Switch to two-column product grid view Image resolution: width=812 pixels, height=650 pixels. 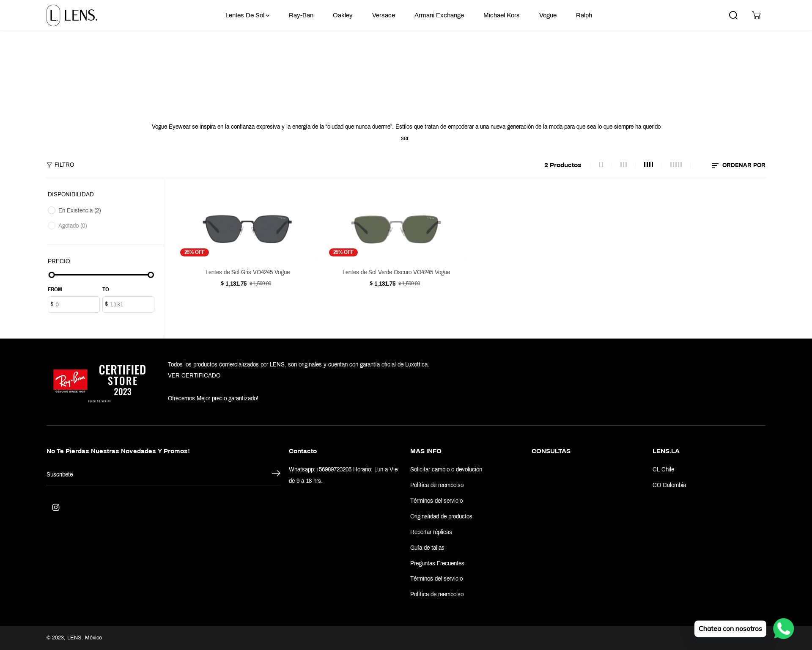pyautogui.click(x=601, y=165)
